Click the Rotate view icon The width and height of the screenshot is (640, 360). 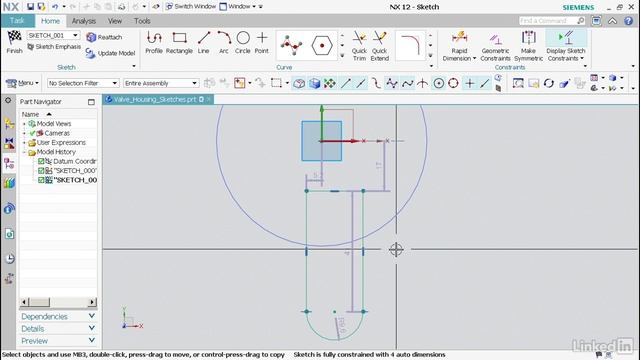pos(549,83)
